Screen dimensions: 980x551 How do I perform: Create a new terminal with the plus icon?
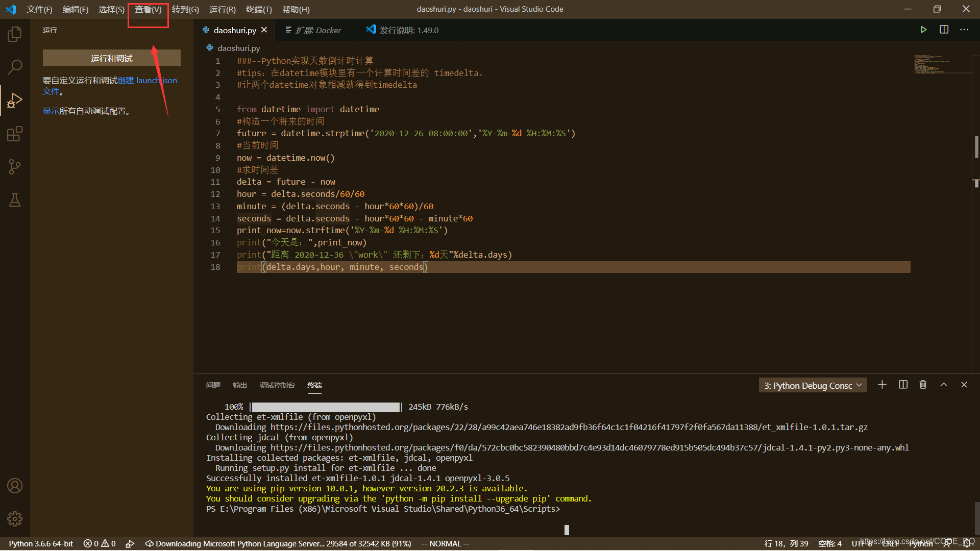[x=883, y=385]
